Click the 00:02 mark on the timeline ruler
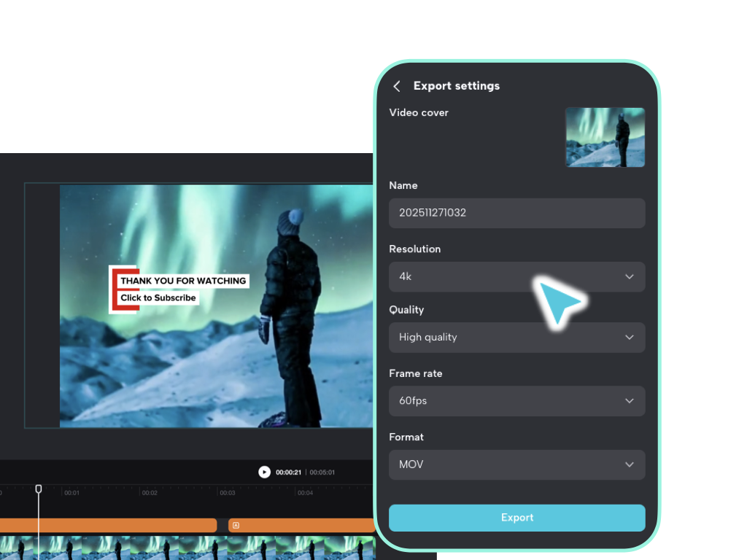 (149, 492)
